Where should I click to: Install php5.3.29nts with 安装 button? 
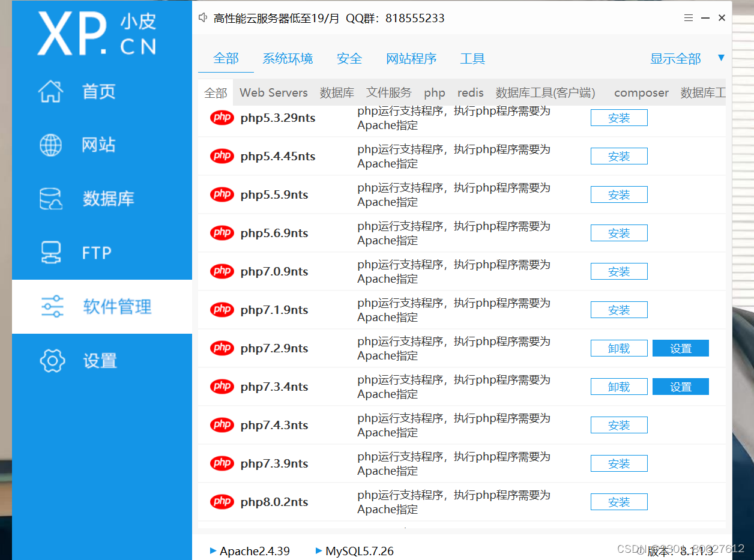click(x=619, y=118)
